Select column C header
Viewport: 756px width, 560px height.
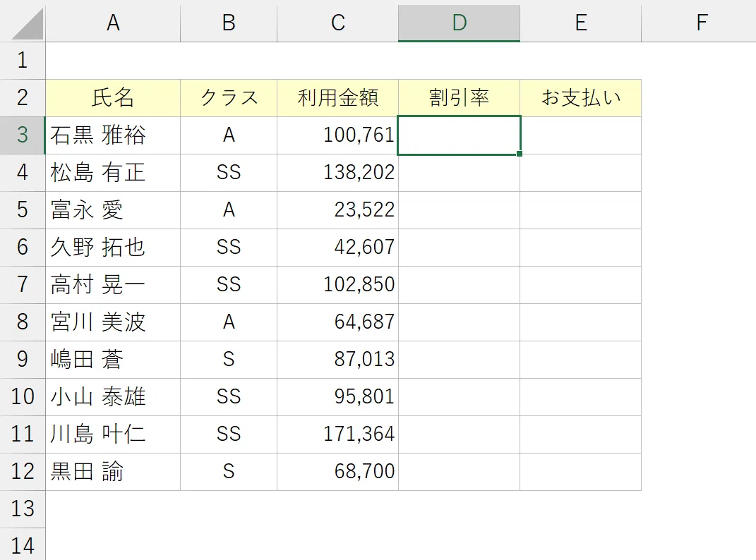click(x=337, y=22)
